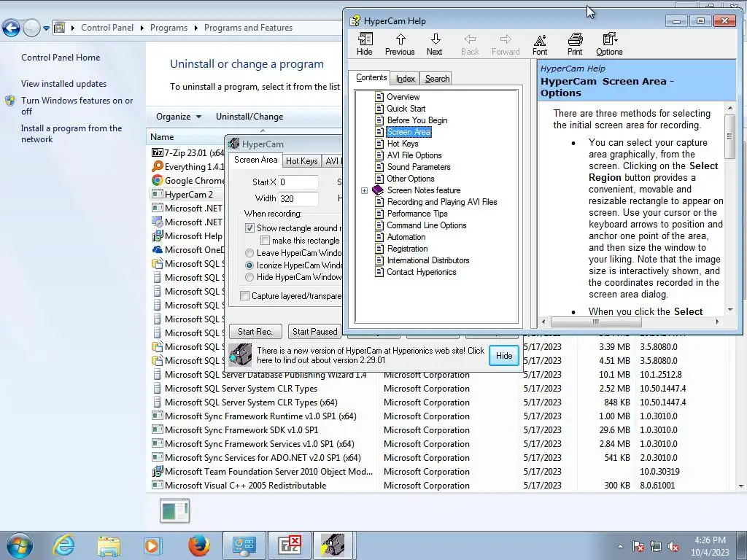Click the Hide toolbar icon in HyperCam Help

(365, 44)
